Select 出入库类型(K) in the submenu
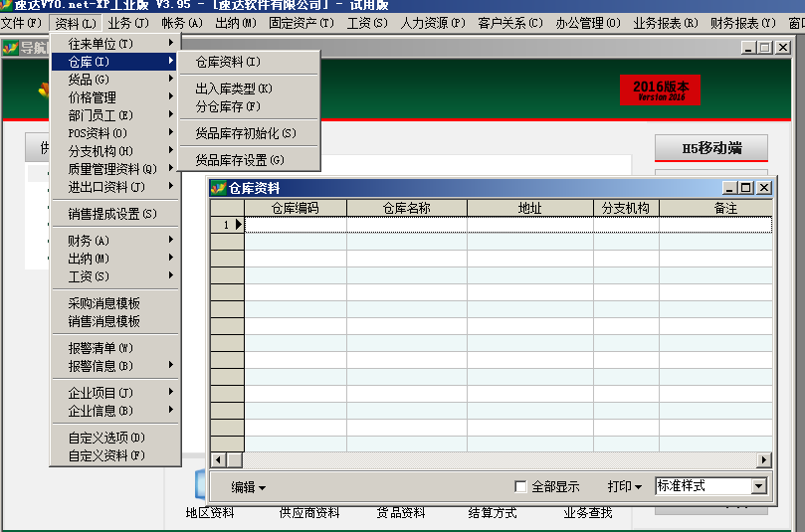805x532 pixels. (x=249, y=89)
